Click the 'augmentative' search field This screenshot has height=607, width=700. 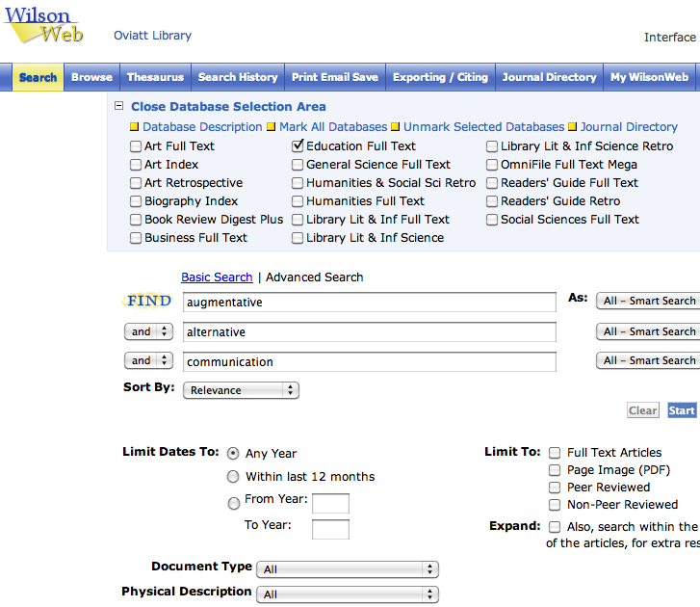(369, 303)
